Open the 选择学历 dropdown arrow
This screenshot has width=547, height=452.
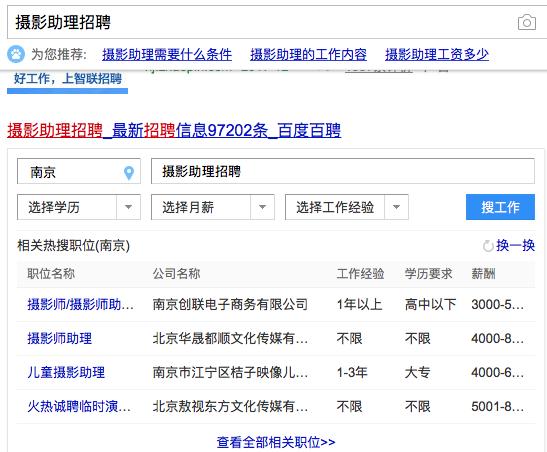(128, 207)
